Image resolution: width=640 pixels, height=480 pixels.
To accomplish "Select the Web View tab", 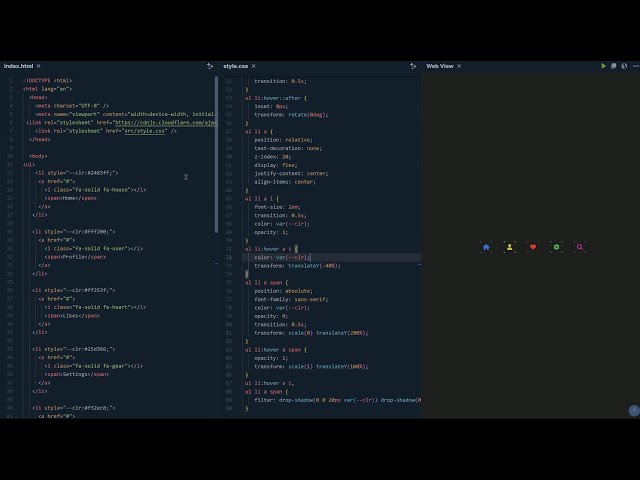I will coord(440,66).
